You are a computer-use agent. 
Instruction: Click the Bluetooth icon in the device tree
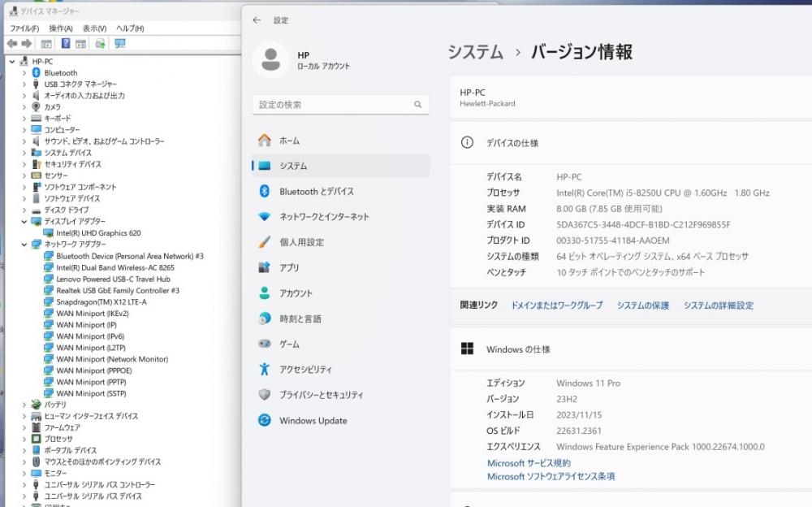coord(37,72)
